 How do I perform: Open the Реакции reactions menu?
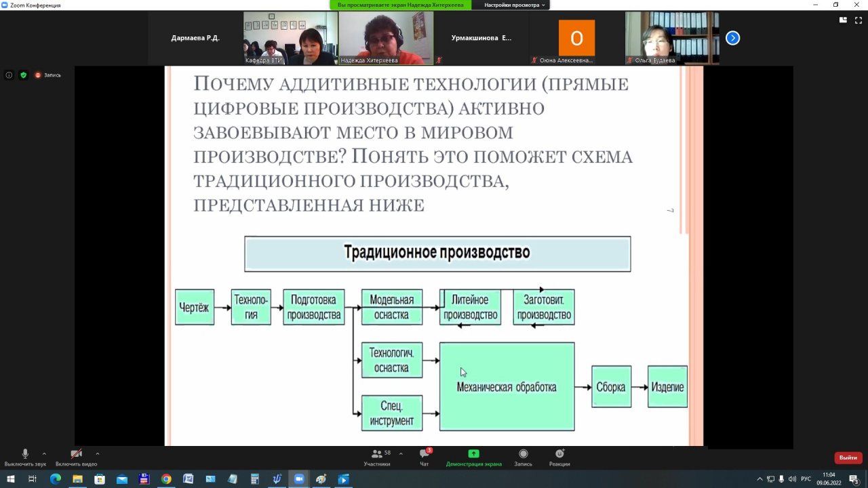[x=559, y=457]
